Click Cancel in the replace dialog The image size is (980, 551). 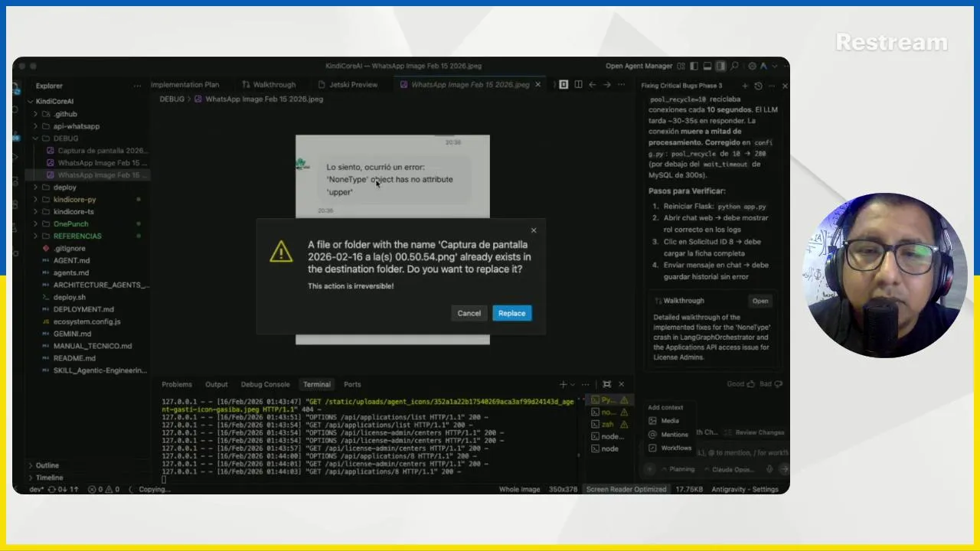coord(469,313)
